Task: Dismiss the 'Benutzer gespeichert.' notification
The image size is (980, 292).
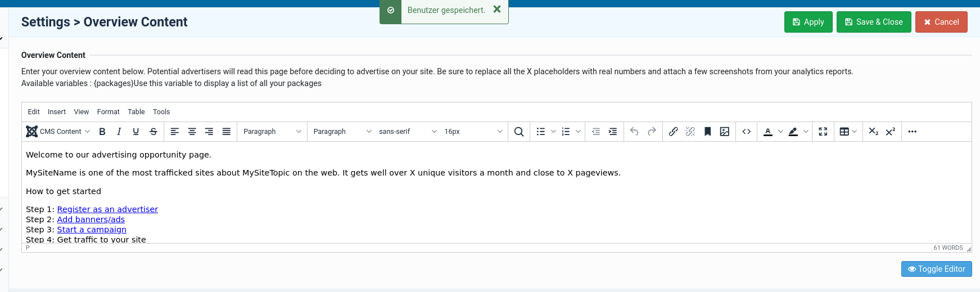Action: [x=497, y=9]
